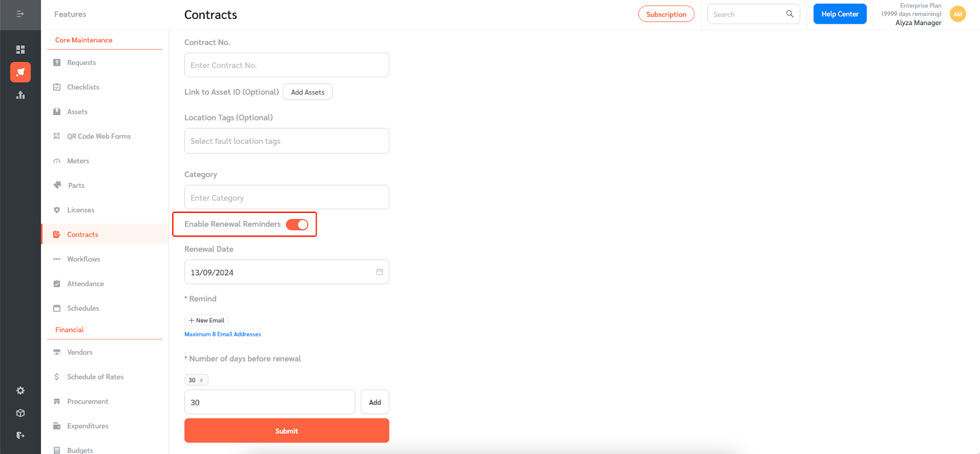Click the Expenditures wallet icon
Screen dimensions: 980x454
(x=57, y=426)
